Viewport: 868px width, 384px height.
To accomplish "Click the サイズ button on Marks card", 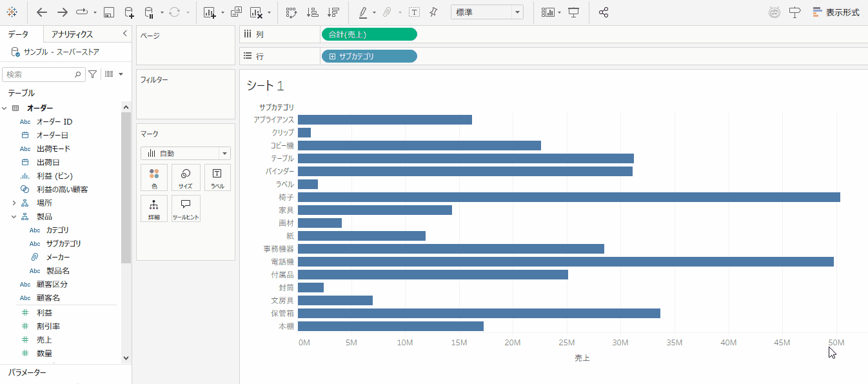I will tap(186, 177).
